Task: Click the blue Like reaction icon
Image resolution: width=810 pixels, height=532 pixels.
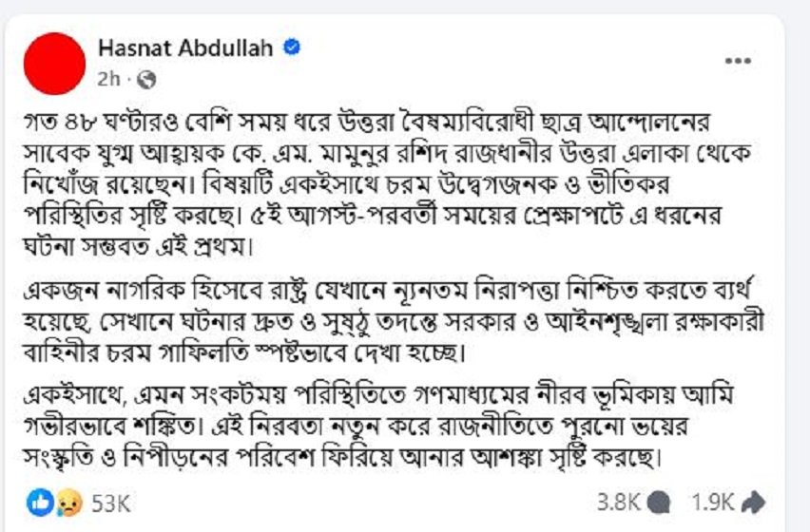Action: (x=39, y=500)
